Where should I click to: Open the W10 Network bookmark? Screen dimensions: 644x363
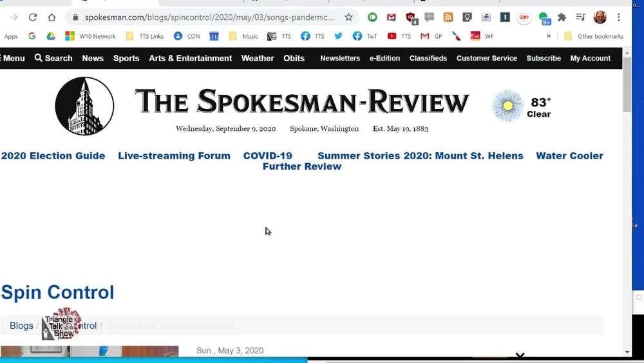90,36
